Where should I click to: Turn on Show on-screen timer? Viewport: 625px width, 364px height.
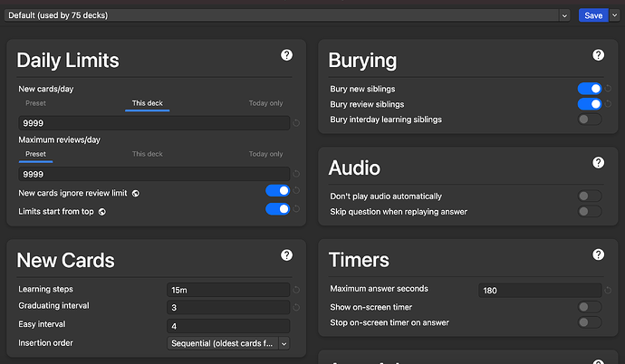point(589,307)
